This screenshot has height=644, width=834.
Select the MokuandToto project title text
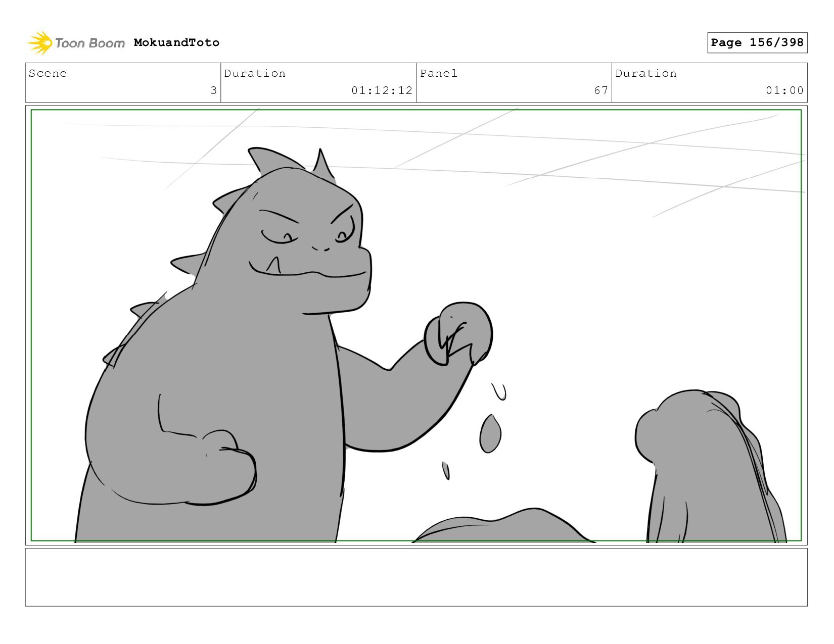(176, 42)
